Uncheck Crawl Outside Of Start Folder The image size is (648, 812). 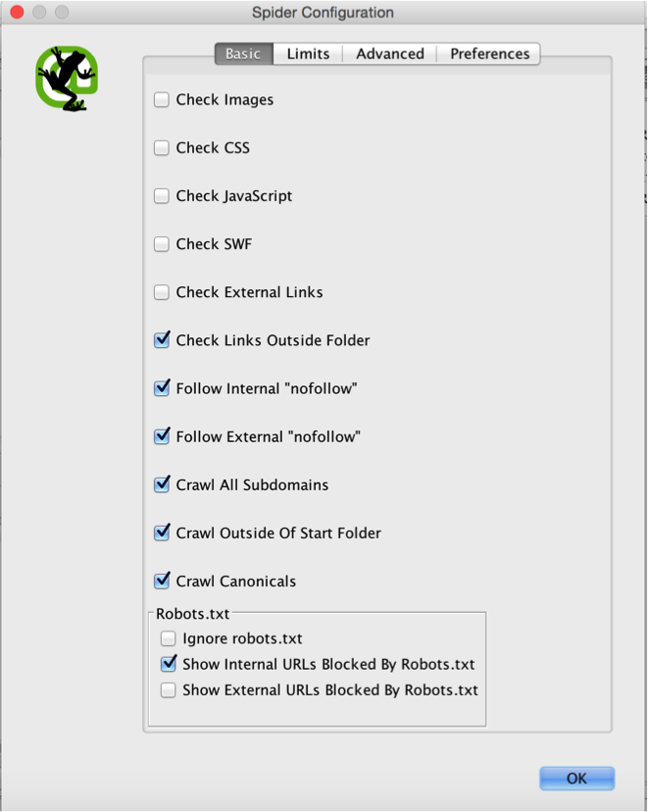162,533
